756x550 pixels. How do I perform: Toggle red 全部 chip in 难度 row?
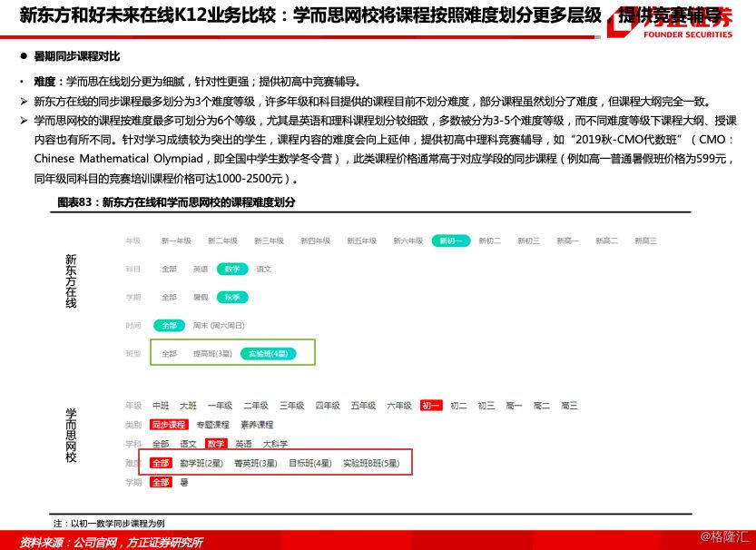161,463
